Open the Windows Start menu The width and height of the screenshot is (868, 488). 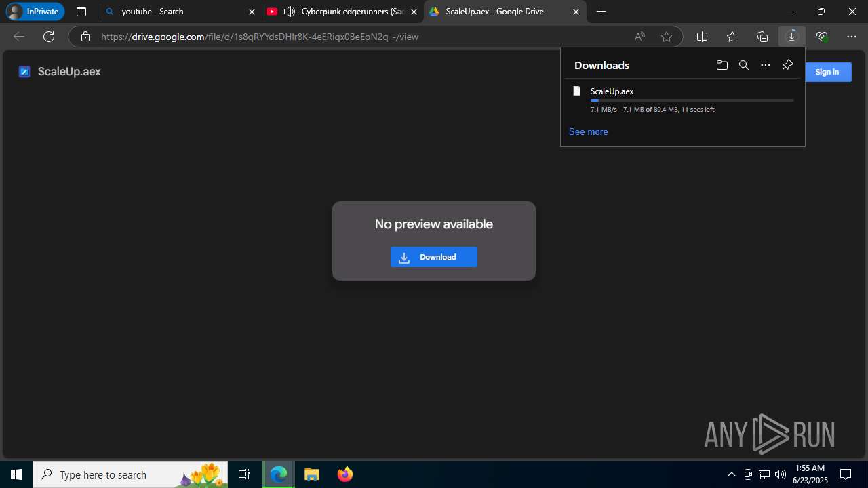pos(16,474)
